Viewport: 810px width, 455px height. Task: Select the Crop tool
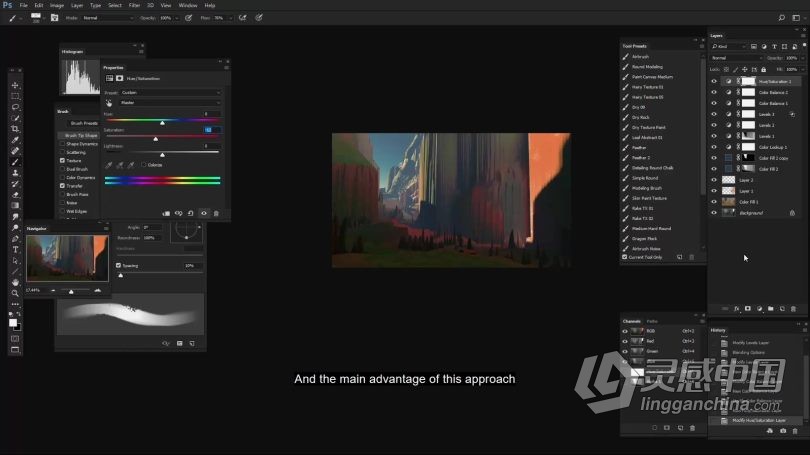(x=15, y=129)
